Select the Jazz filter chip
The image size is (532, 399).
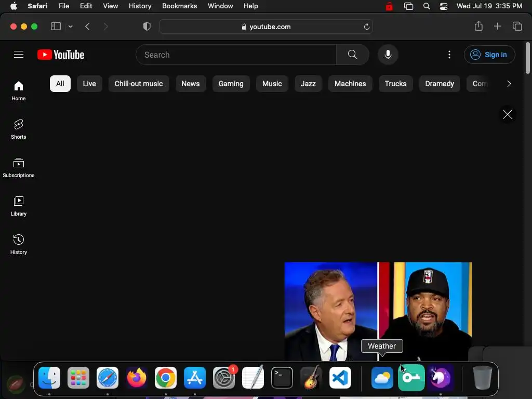coord(308,84)
